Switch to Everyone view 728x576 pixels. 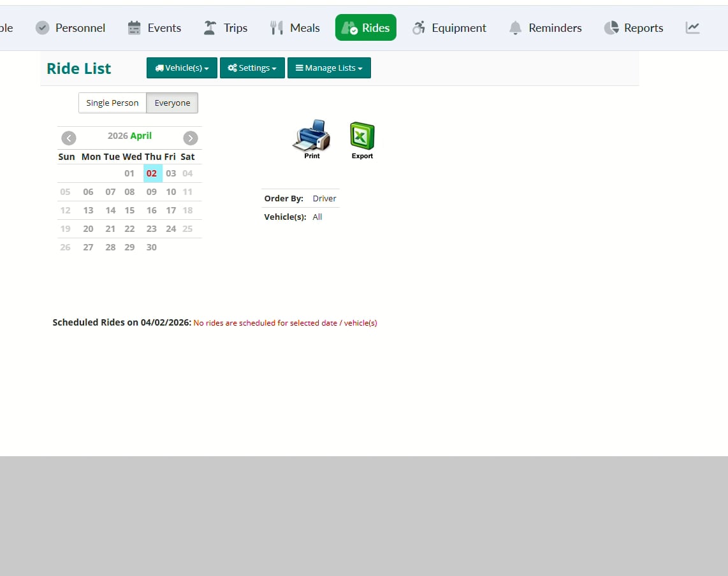(x=172, y=103)
